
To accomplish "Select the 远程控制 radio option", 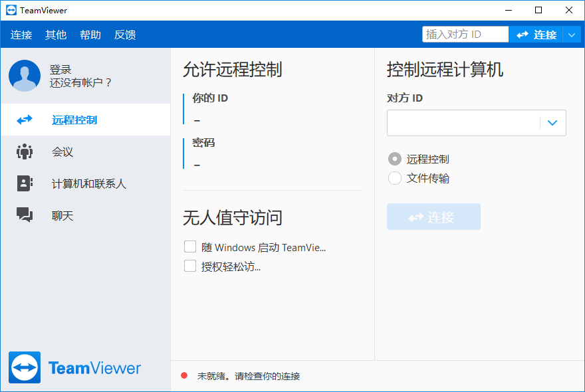I will [395, 159].
